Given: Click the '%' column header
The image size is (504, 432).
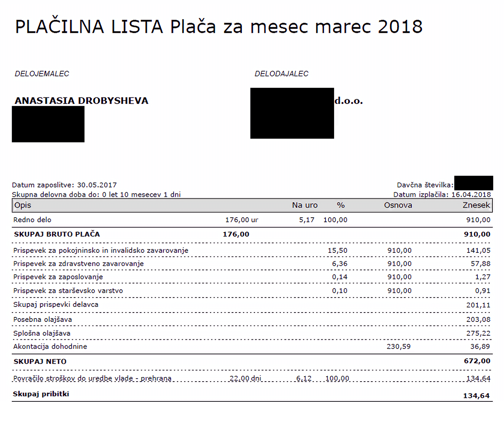Looking at the screenshot, I should pos(340,205).
